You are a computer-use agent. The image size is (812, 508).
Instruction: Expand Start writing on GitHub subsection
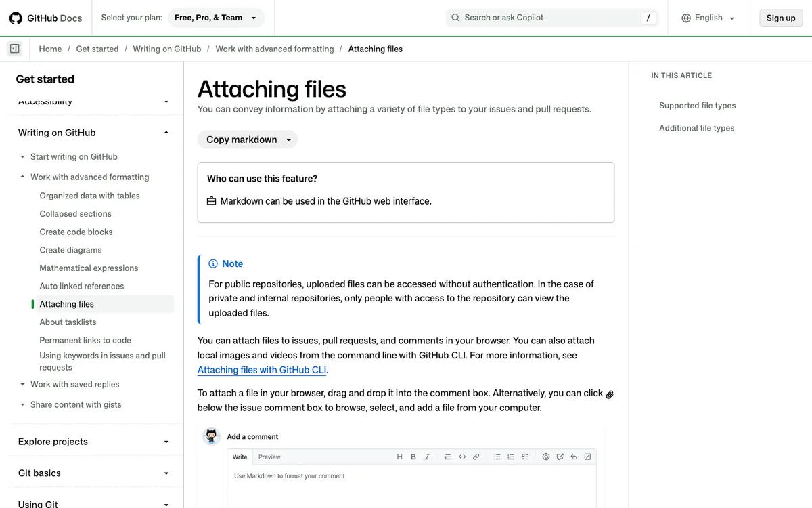pyautogui.click(x=22, y=157)
